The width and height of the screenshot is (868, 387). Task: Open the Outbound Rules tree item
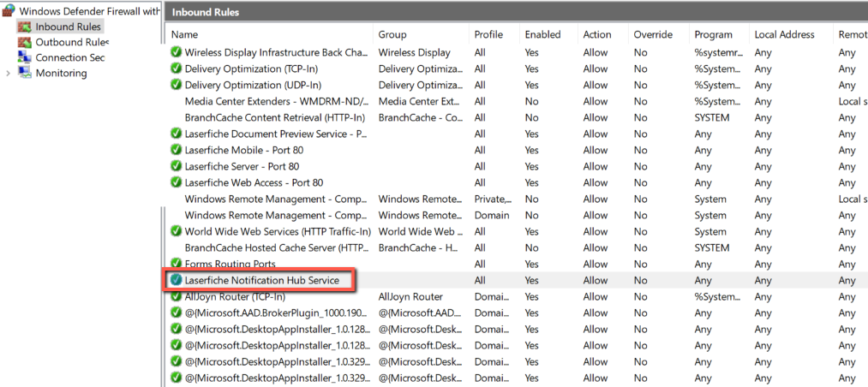(71, 42)
